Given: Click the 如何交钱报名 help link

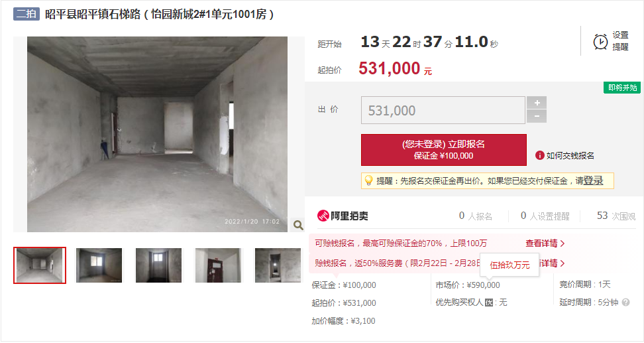Looking at the screenshot, I should (x=570, y=155).
